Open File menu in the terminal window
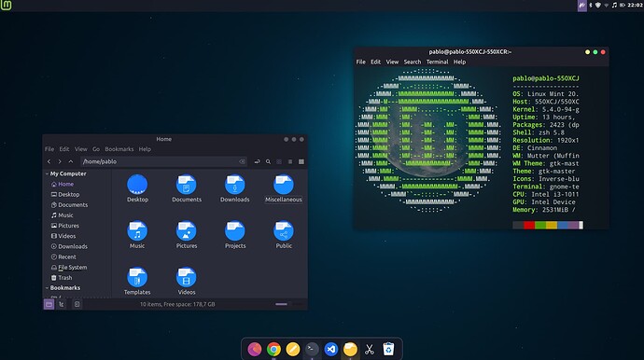Screen dimensions: 644x360 click(x=360, y=62)
